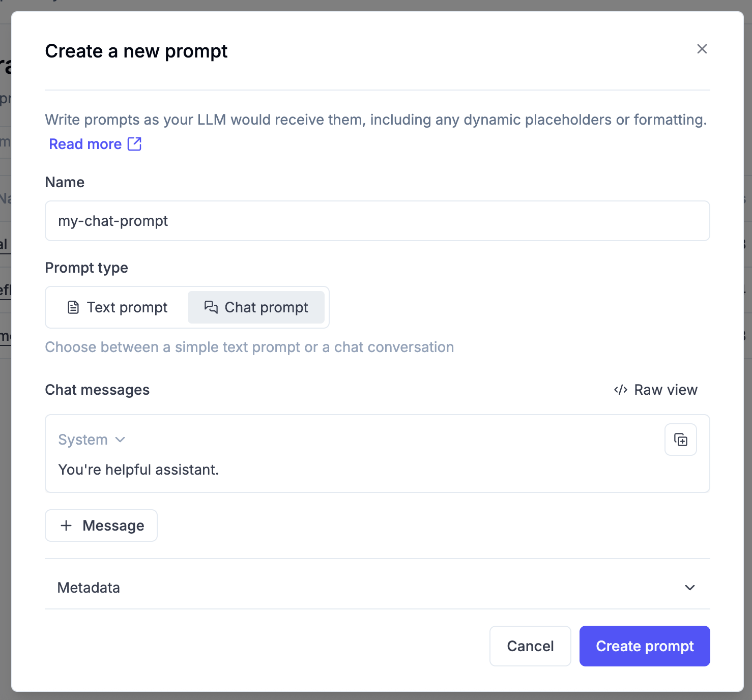Screen dimensions: 752x700
Task: Open the Read more documentation link
Action: coord(85,144)
